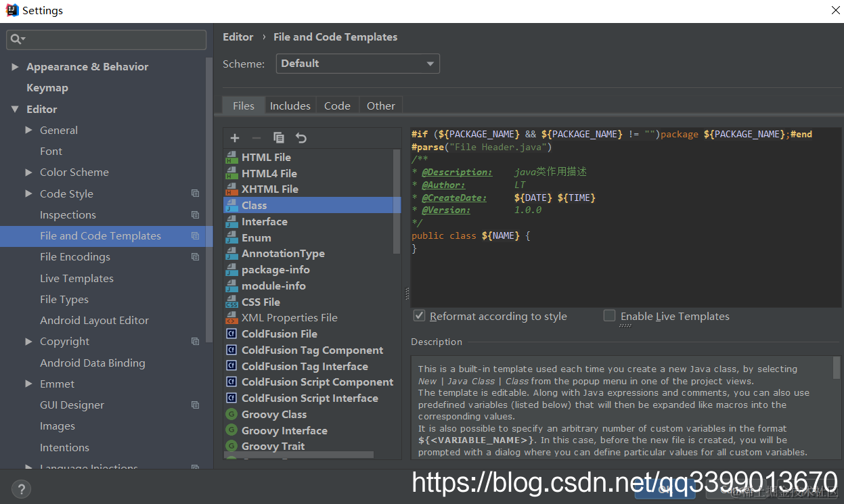Click the settings search field
844x504 pixels.
[106, 40]
